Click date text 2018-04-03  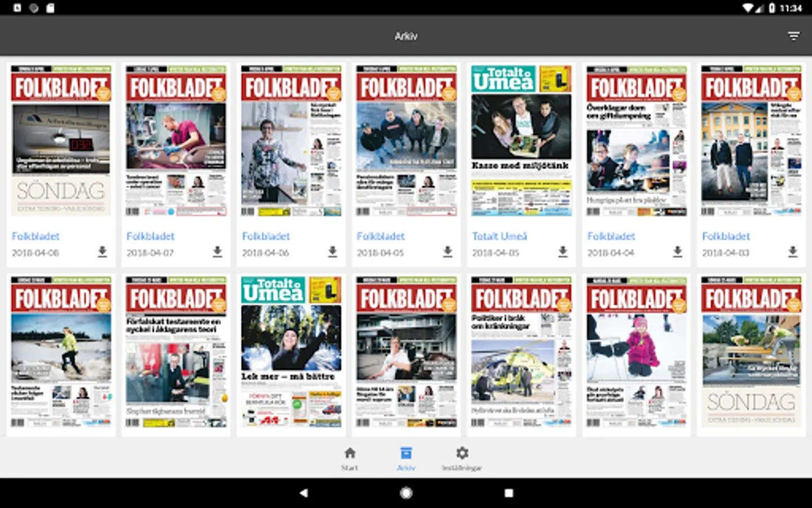point(726,253)
